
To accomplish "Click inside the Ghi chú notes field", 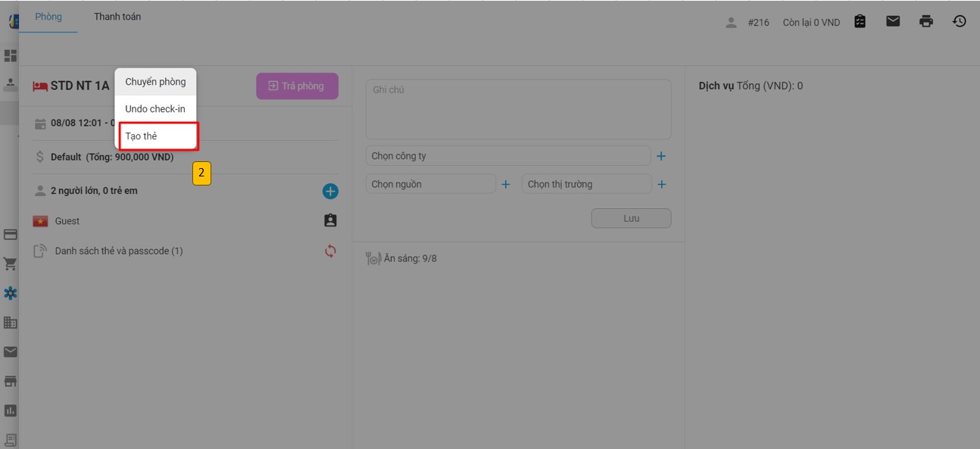I will pos(518,110).
